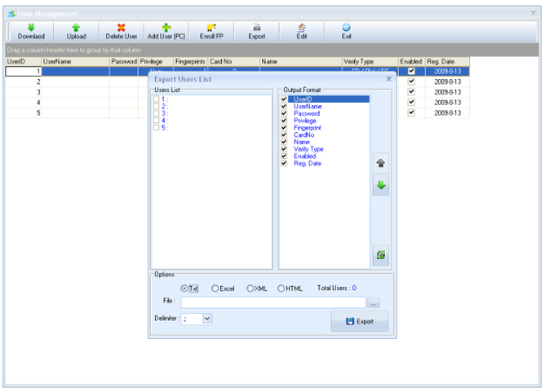Image resolution: width=545 pixels, height=392 pixels.
Task: Click the green refresh output format icon
Action: 380,255
